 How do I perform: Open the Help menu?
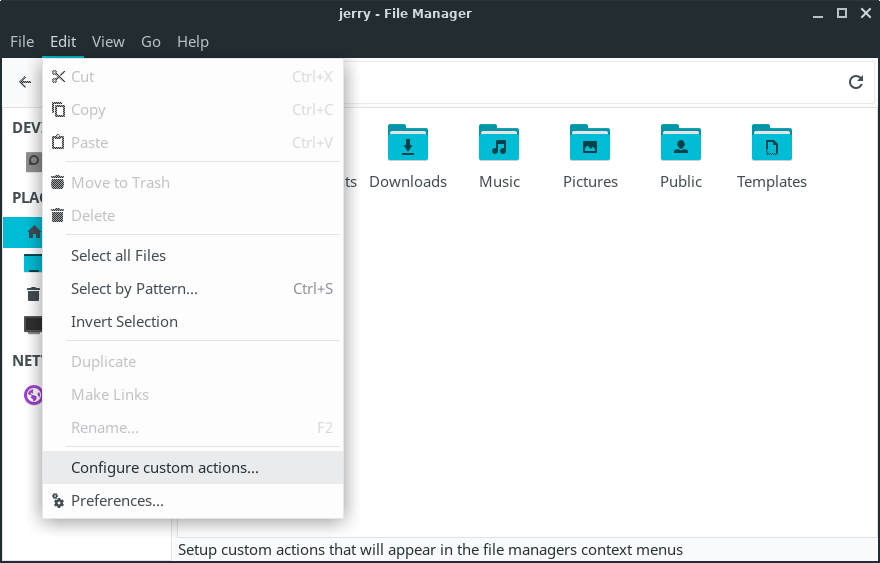coord(193,42)
